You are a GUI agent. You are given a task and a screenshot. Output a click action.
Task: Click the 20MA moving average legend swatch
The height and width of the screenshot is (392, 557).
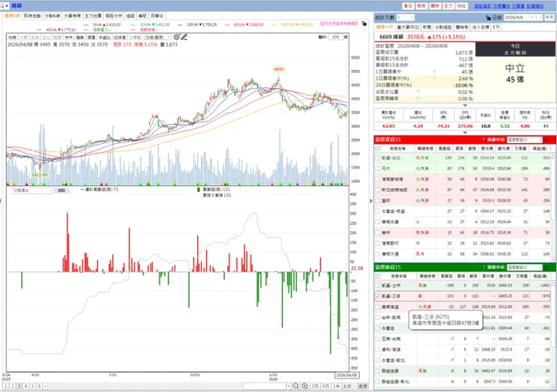coord(180,25)
